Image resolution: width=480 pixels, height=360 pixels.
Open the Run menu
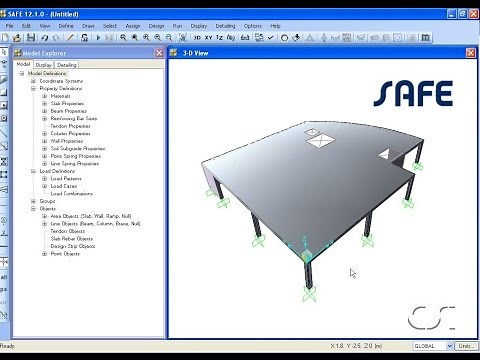tap(177, 26)
